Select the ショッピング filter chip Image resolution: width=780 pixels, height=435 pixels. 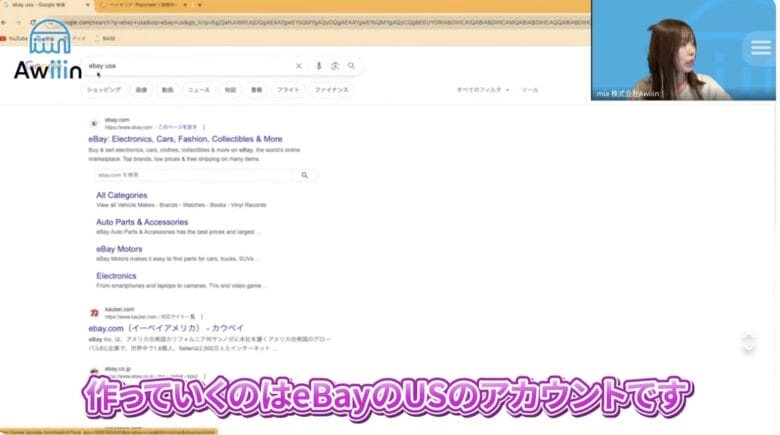click(103, 90)
